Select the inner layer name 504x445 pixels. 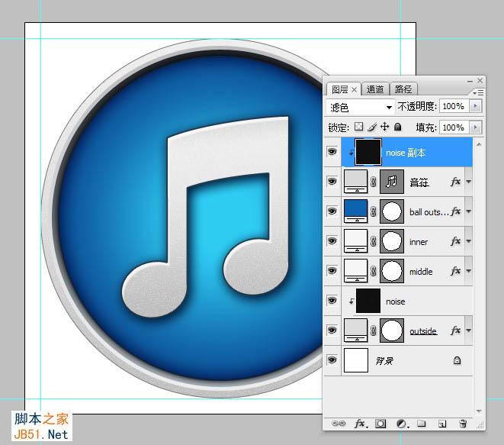click(419, 242)
